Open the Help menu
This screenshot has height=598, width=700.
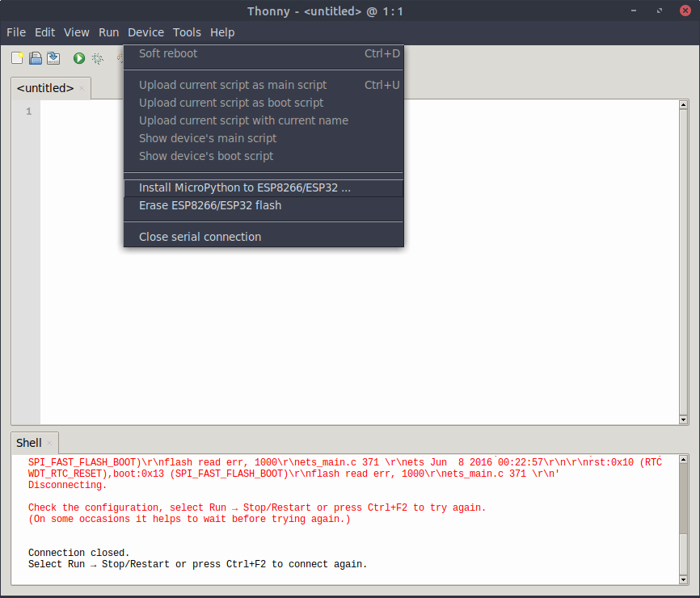[x=222, y=32]
